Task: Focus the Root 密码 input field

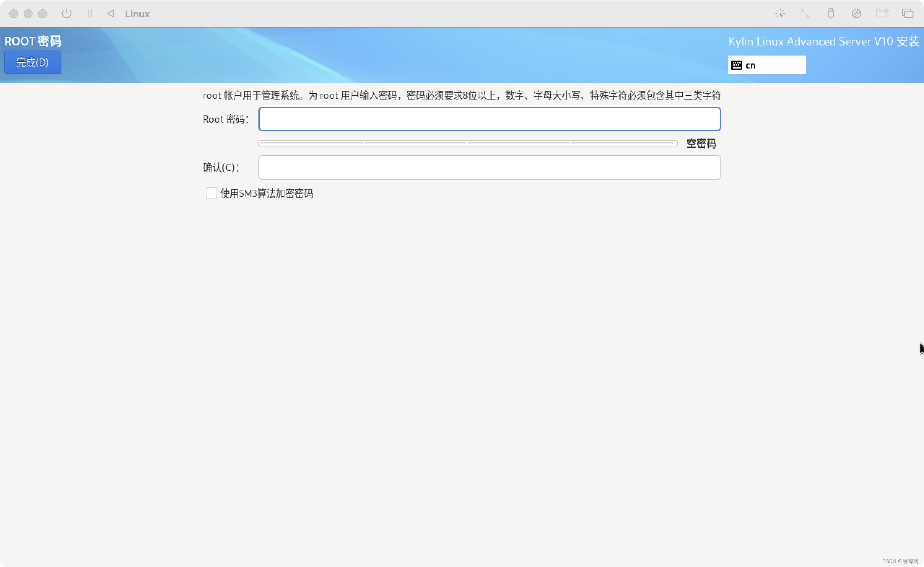Action: pyautogui.click(x=489, y=119)
